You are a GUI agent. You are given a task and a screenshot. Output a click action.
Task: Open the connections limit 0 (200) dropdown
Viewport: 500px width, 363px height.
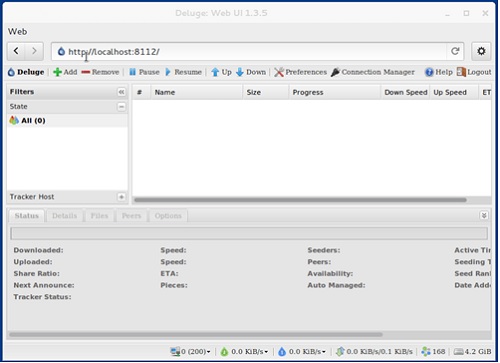tap(190, 352)
